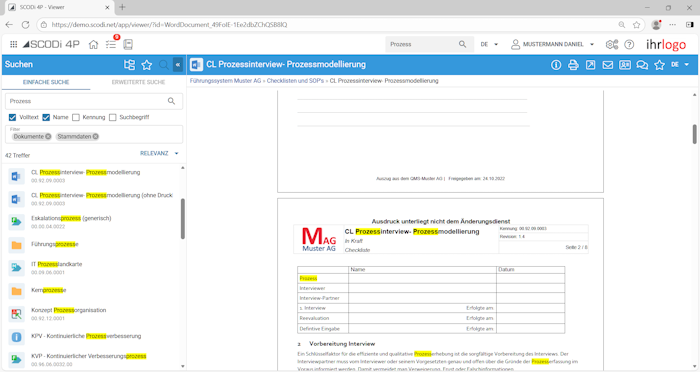
Task: Open document language DE dropdown in blue bar
Action: (679, 65)
